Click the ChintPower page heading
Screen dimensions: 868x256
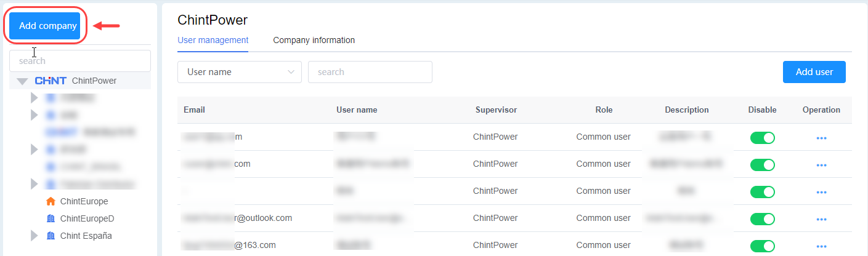click(x=213, y=20)
